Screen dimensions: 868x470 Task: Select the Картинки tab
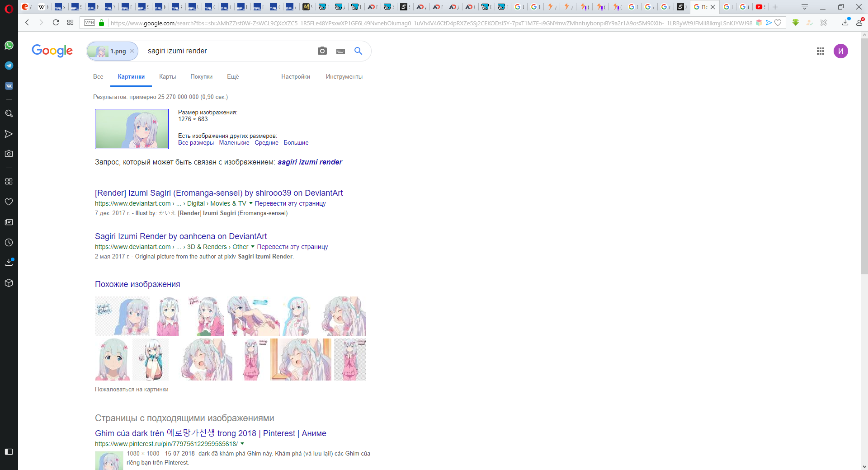(x=131, y=76)
